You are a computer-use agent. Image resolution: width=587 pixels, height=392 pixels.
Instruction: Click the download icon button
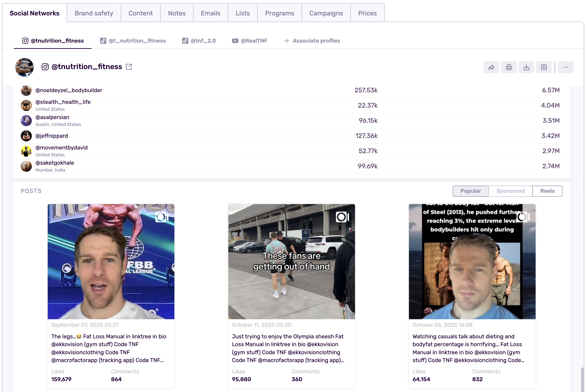coord(526,67)
